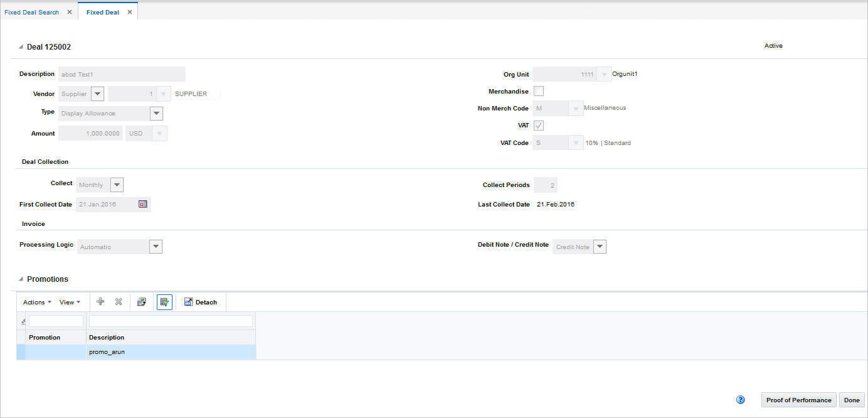Open the View menu
The width and height of the screenshot is (868, 418).
tap(69, 302)
